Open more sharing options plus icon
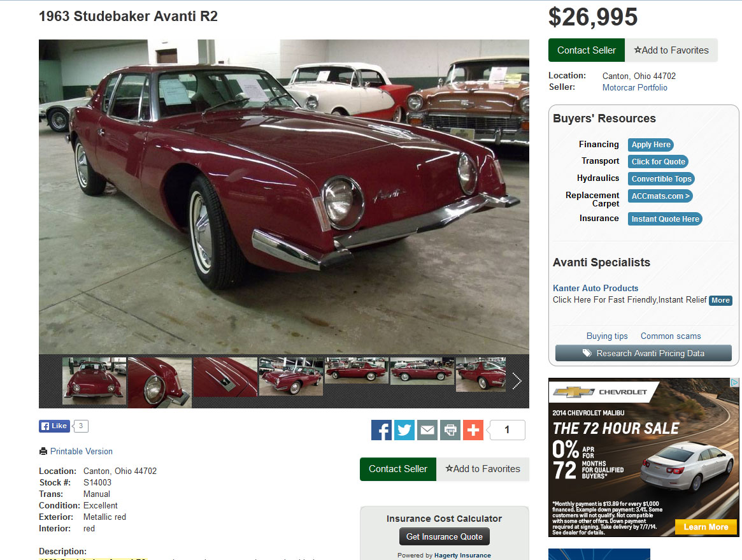Image resolution: width=742 pixels, height=560 pixels. [473, 430]
